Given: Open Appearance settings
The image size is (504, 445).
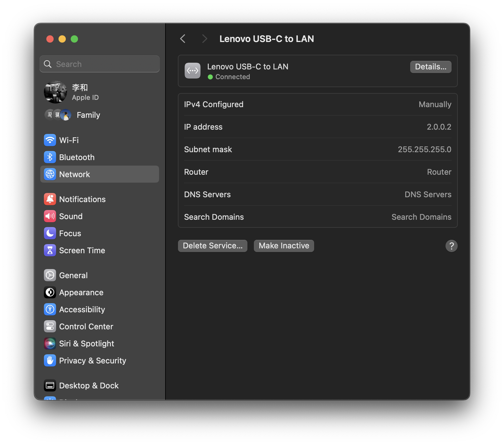Looking at the screenshot, I should [100, 293].
